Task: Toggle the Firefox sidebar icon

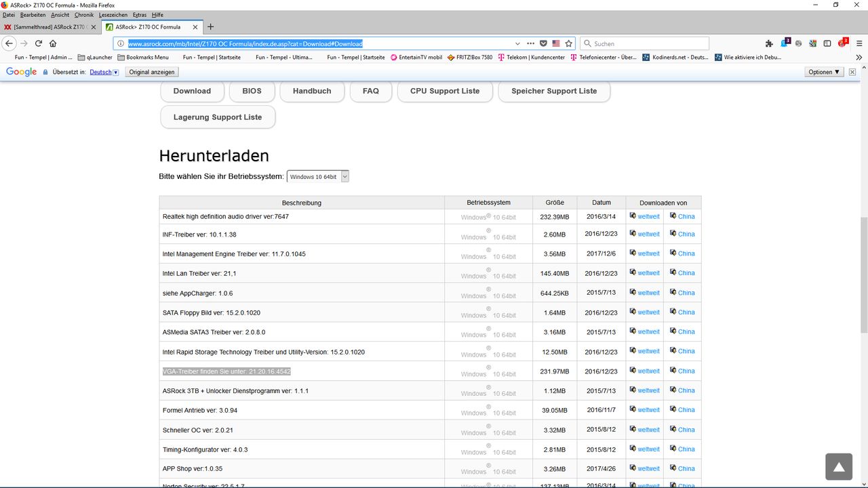Action: point(827,43)
